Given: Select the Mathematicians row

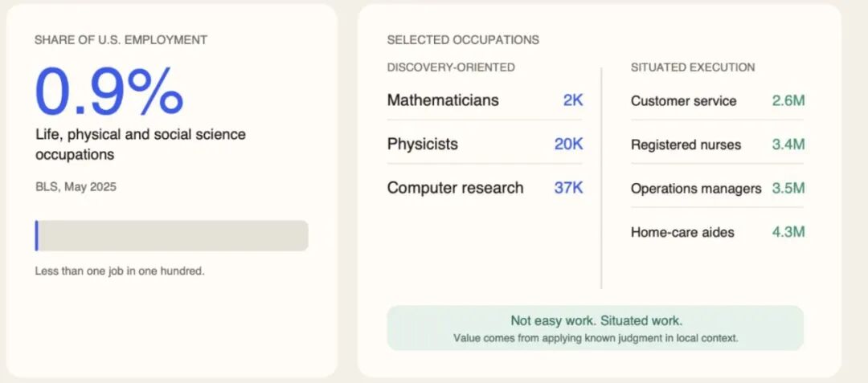Looking at the screenshot, I should 485,100.
